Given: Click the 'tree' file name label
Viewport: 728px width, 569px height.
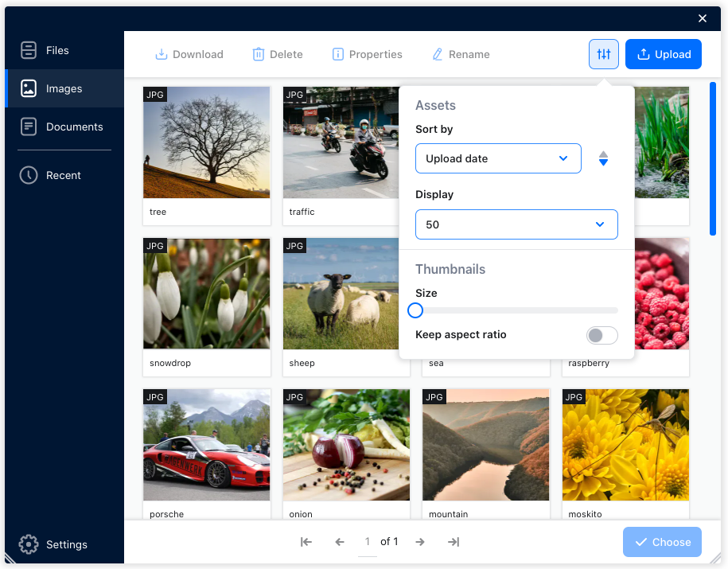Looking at the screenshot, I should click(158, 212).
